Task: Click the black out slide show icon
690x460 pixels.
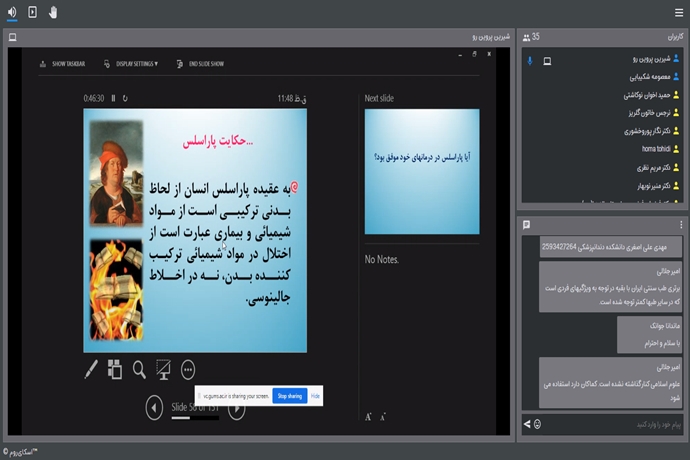Action: coord(163,370)
